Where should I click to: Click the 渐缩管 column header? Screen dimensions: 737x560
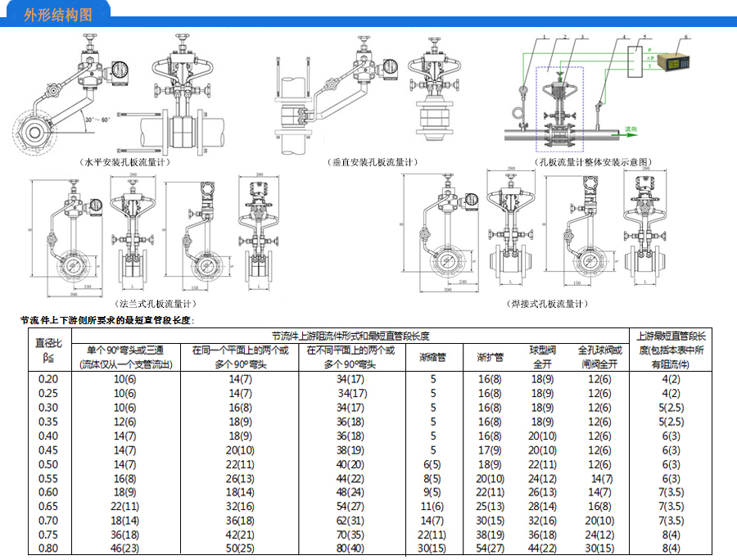(x=432, y=357)
